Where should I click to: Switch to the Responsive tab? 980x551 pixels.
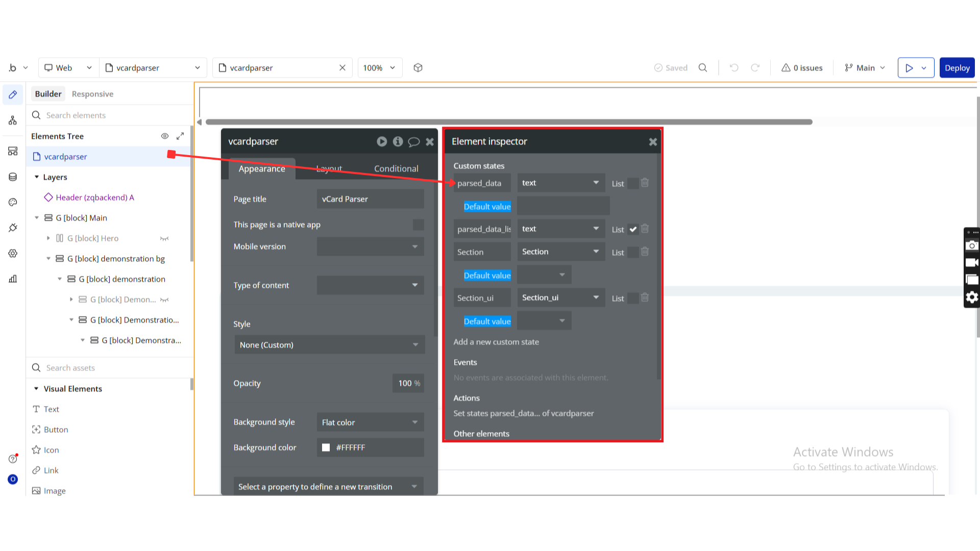[92, 94]
